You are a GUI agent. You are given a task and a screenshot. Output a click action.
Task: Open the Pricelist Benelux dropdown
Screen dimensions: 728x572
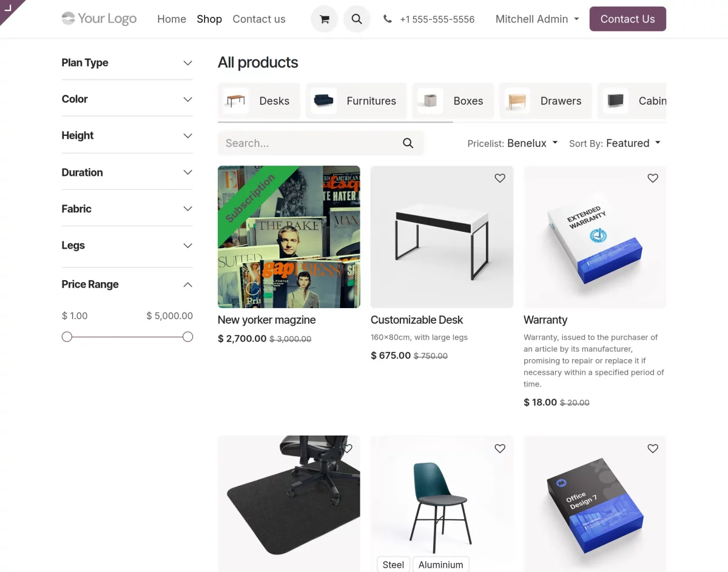(x=513, y=144)
